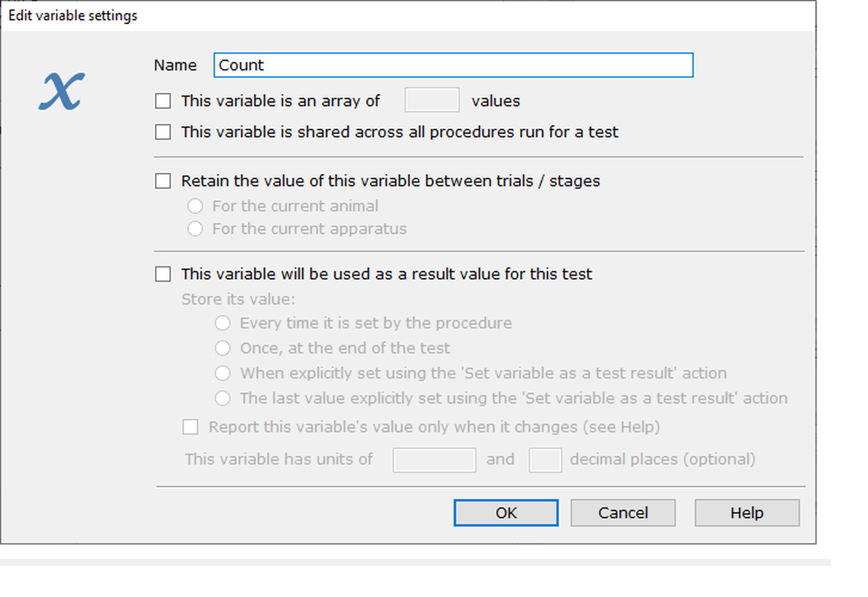Select 'The last value explicitly set' radio

pyautogui.click(x=223, y=398)
